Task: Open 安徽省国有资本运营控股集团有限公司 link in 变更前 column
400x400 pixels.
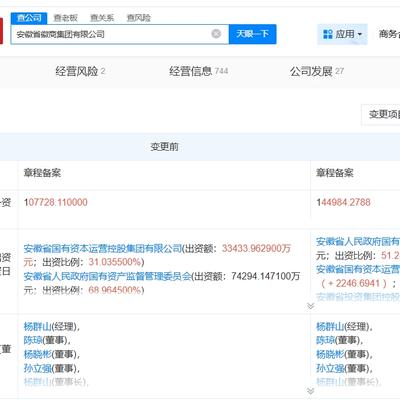Action: [103, 248]
